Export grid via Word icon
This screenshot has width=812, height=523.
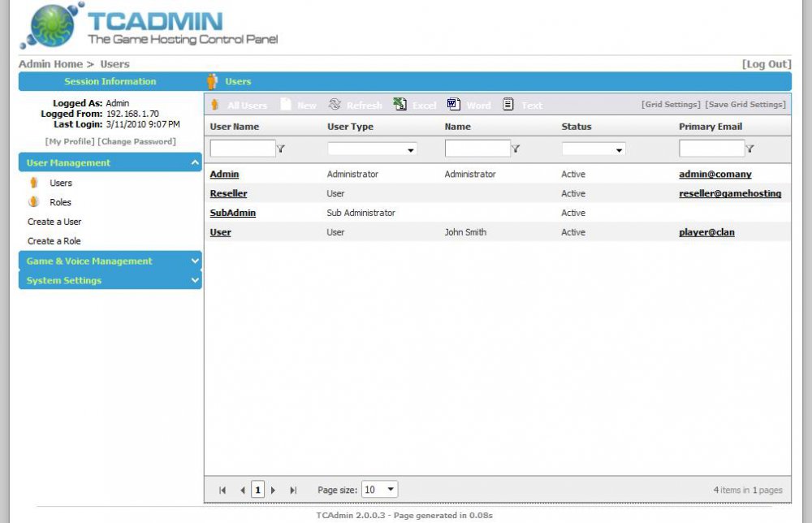[454, 105]
